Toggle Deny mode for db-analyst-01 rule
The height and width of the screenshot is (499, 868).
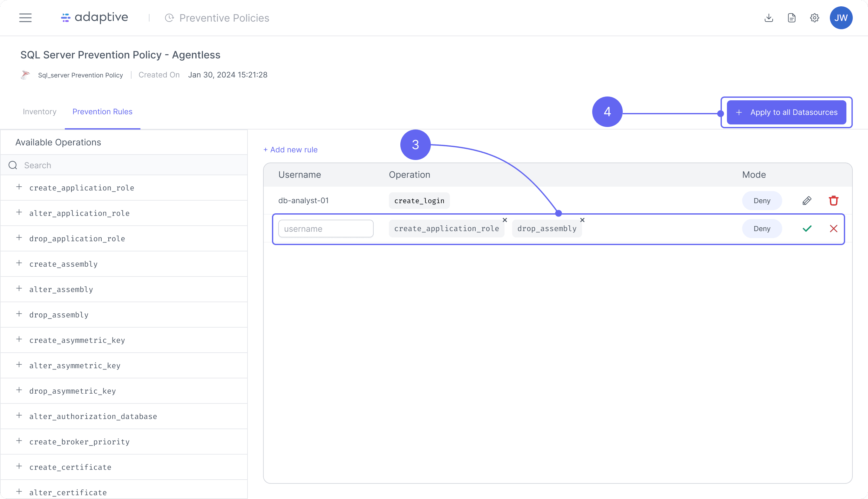pyautogui.click(x=762, y=201)
